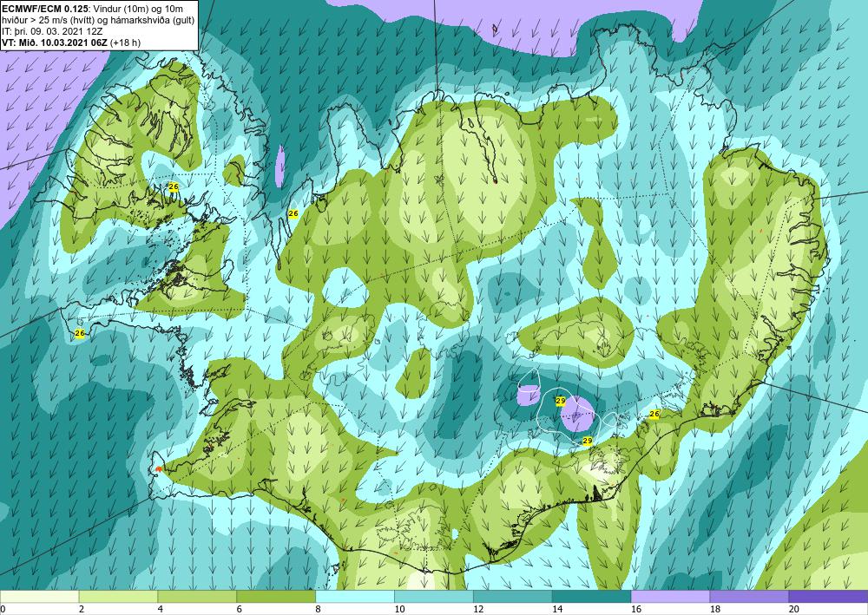This screenshot has width=868, height=615.
Task: Click the legend scale label '14'
Action: pos(557,609)
